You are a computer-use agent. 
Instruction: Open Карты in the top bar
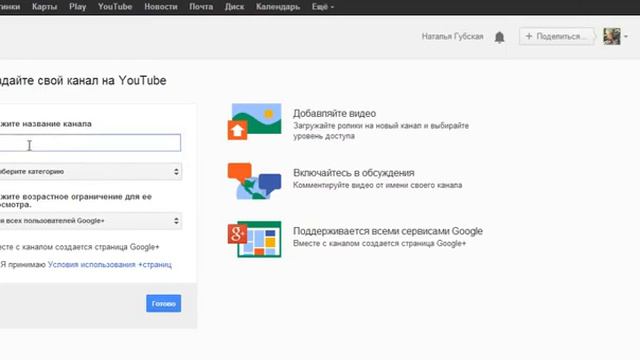tap(44, 7)
